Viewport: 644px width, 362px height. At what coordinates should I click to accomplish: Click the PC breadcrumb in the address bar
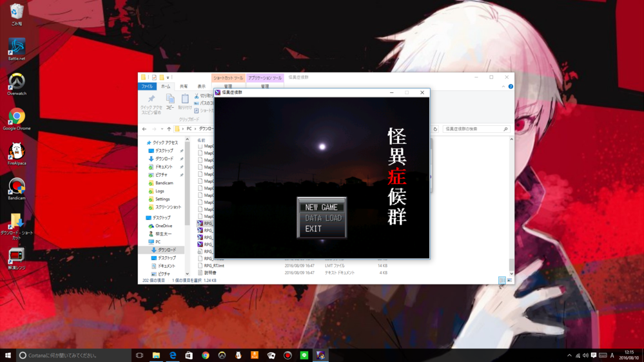189,129
